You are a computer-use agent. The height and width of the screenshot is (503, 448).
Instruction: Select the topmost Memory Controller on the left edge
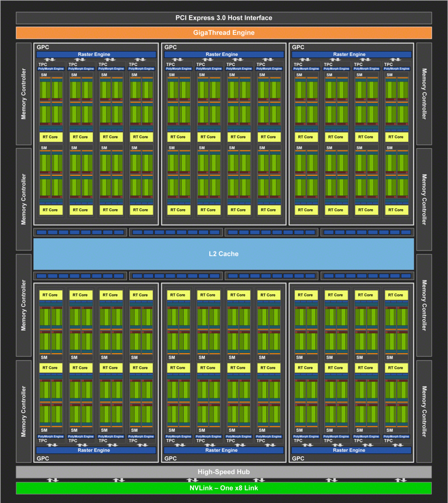[24, 94]
